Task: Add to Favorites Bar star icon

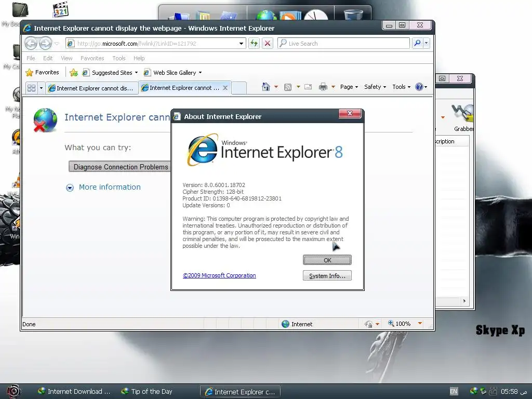Action: [x=74, y=73]
